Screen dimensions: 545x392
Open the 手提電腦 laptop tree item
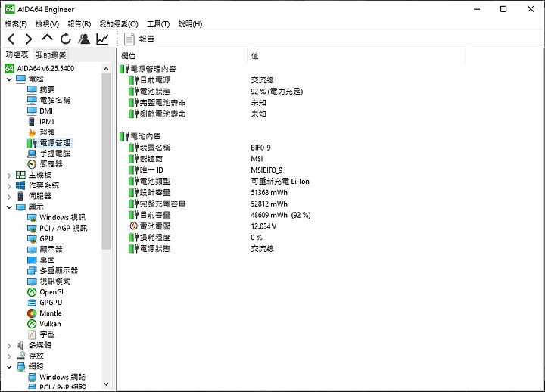point(54,154)
